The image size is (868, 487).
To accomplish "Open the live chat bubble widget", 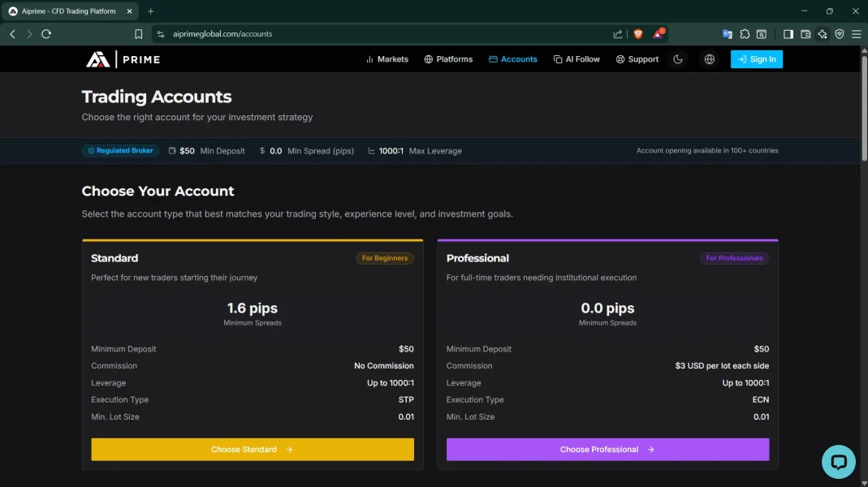I will click(x=838, y=462).
